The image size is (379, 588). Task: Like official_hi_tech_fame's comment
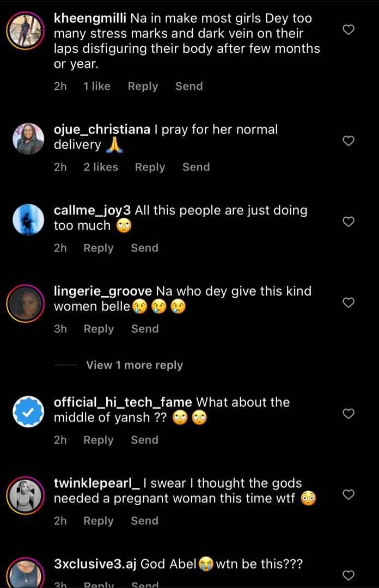pos(349,414)
